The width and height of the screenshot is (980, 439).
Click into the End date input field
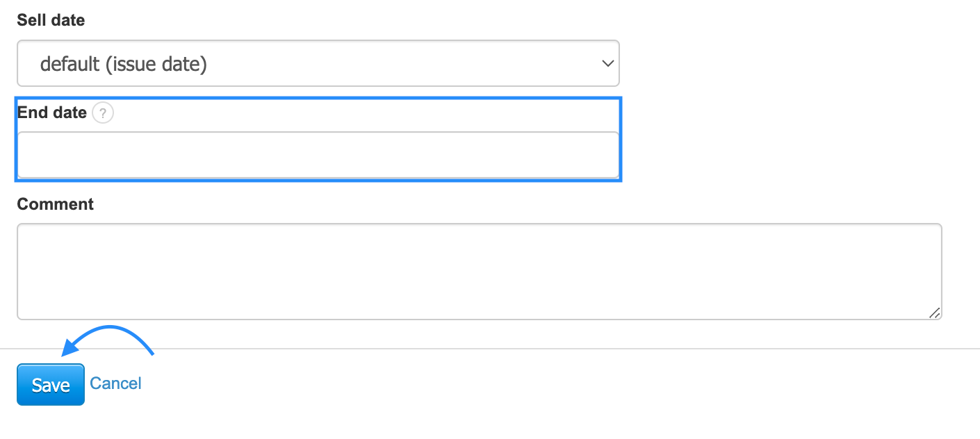pos(318,155)
